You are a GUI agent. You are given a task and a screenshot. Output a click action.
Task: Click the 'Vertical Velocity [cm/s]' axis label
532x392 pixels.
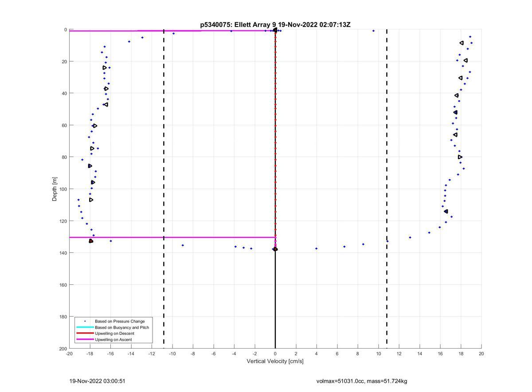pos(275,361)
